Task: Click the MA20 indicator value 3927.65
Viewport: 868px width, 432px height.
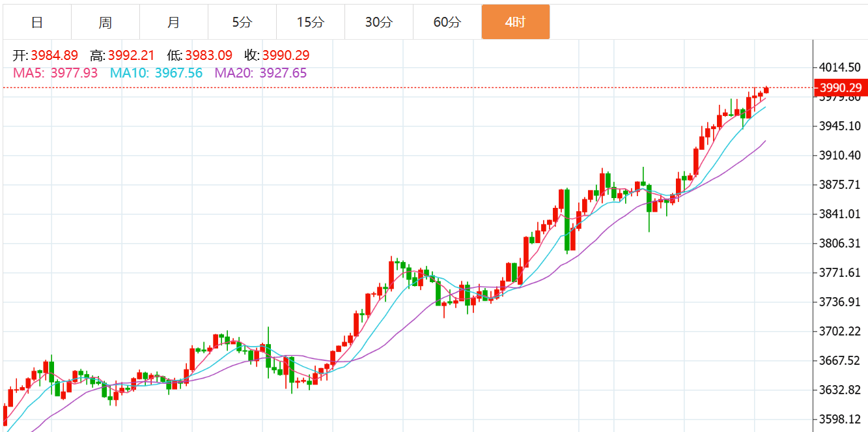Action: click(283, 73)
